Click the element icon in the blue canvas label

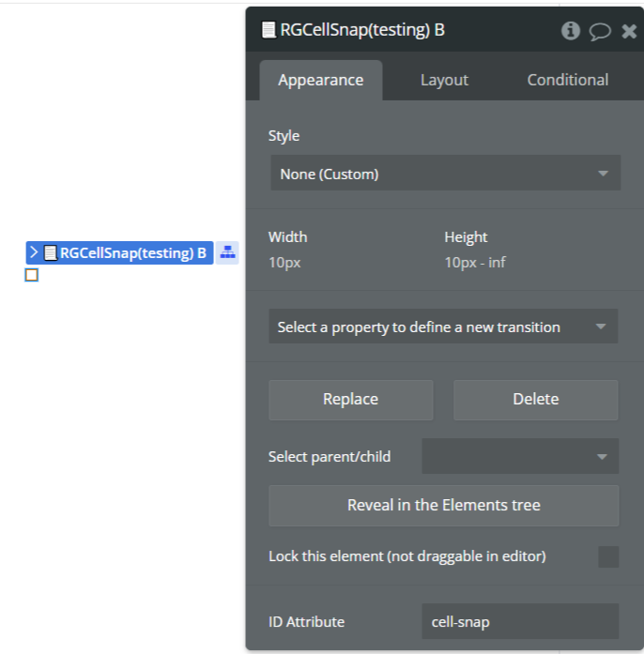[51, 252]
